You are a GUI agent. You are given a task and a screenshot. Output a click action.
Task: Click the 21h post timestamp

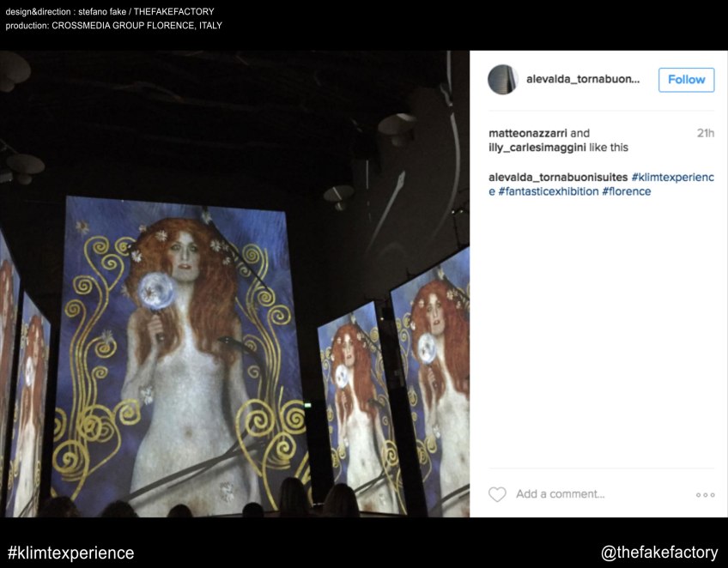coord(706,133)
